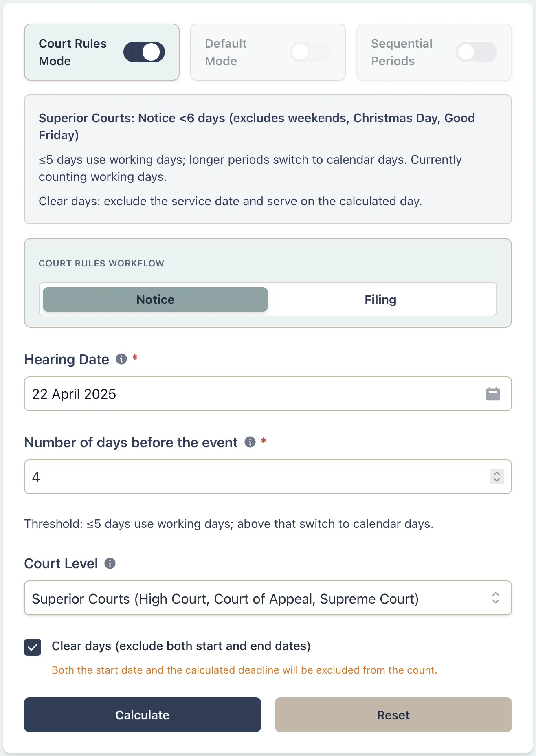The height and width of the screenshot is (756, 536).
Task: Click the Court Level dropdown chevron icon
Action: pyautogui.click(x=496, y=598)
